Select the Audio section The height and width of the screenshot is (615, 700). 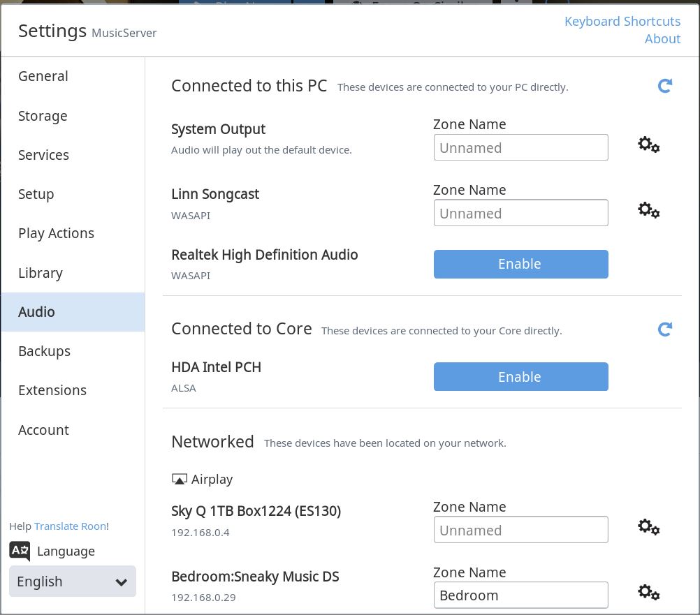click(x=73, y=312)
